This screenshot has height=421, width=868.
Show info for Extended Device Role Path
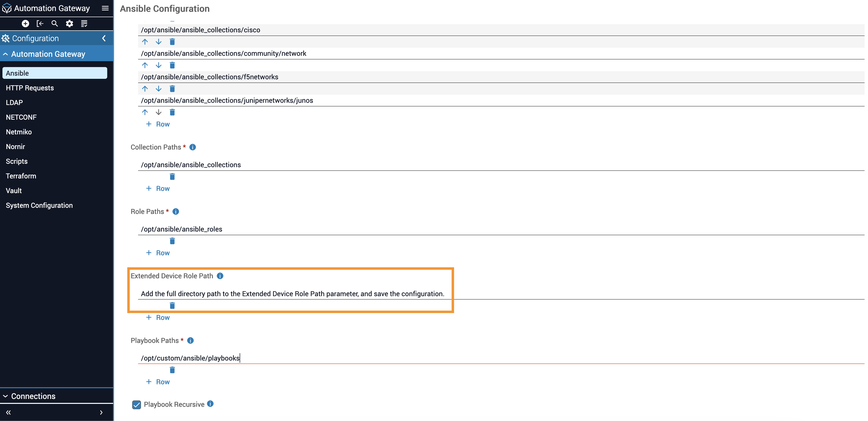point(220,276)
